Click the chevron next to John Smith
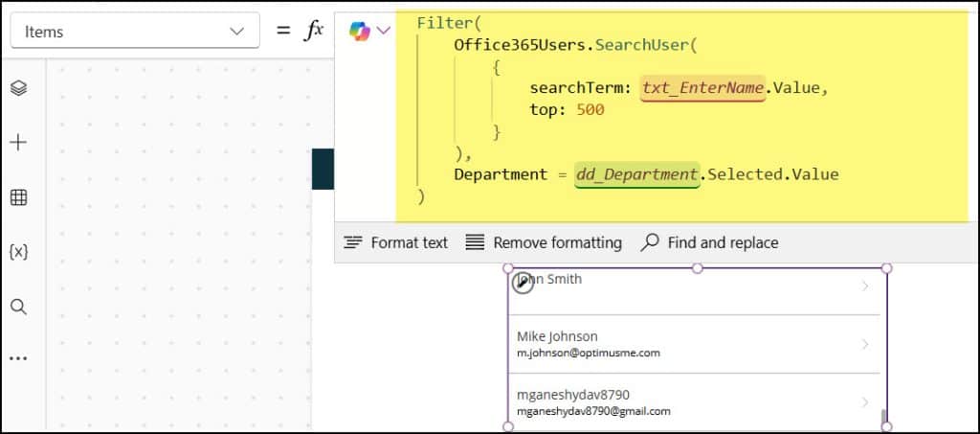Viewport: 980px width, 434px height. (865, 286)
